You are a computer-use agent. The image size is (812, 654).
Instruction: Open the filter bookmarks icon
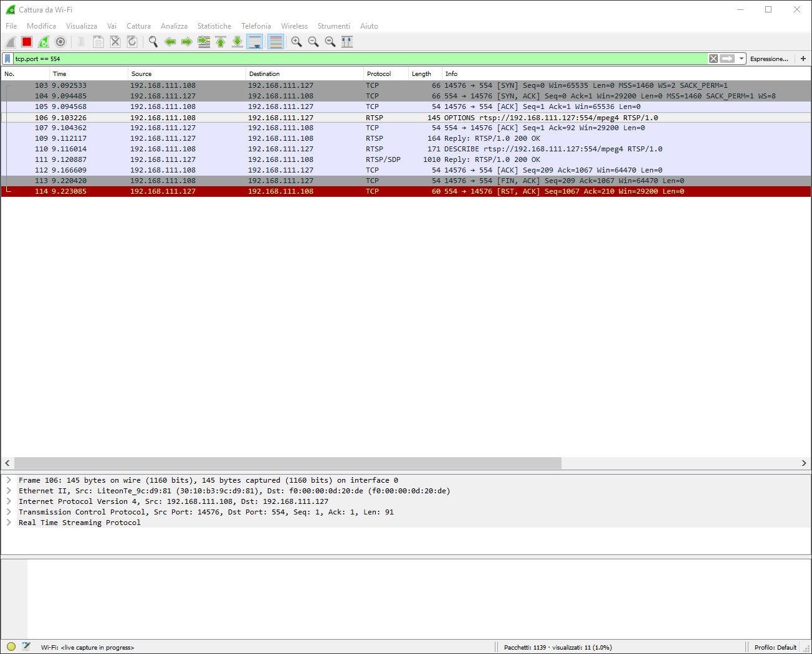[x=6, y=58]
